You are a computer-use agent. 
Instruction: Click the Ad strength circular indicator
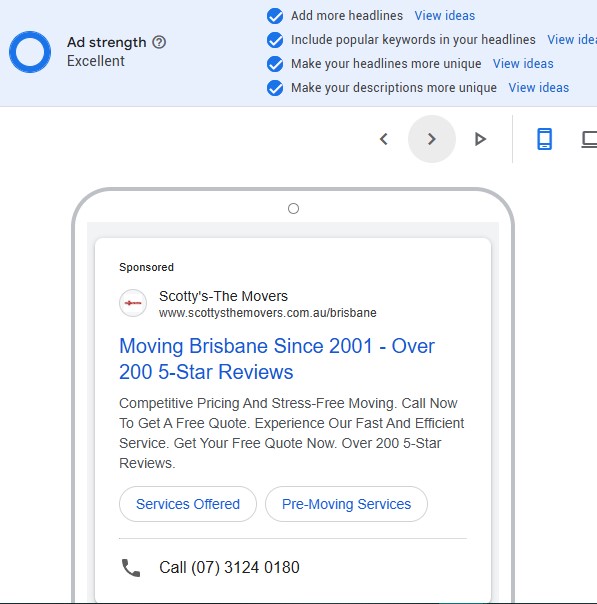pyautogui.click(x=30, y=52)
